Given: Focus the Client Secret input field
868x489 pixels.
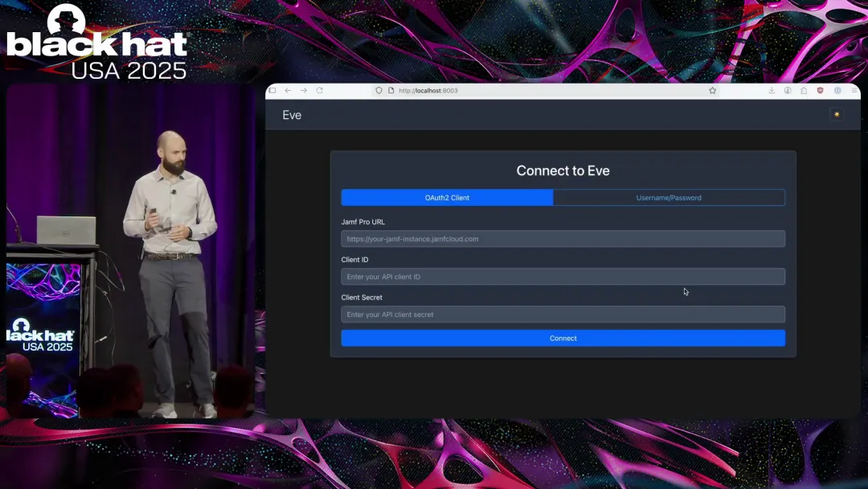Looking at the screenshot, I should point(563,314).
